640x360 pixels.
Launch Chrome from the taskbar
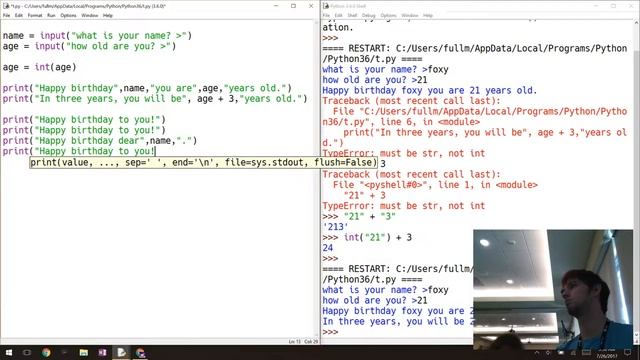pos(46,353)
